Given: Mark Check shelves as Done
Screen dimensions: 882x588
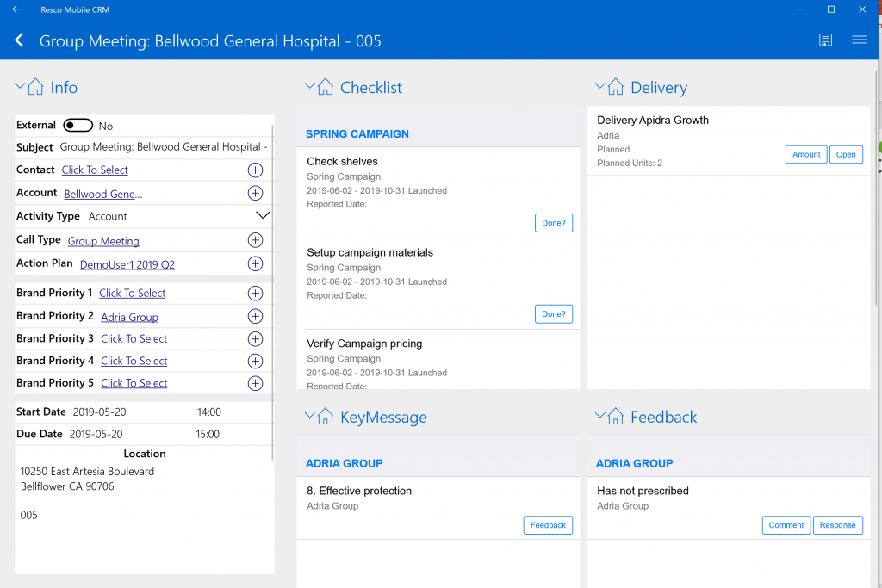Looking at the screenshot, I should (x=554, y=223).
